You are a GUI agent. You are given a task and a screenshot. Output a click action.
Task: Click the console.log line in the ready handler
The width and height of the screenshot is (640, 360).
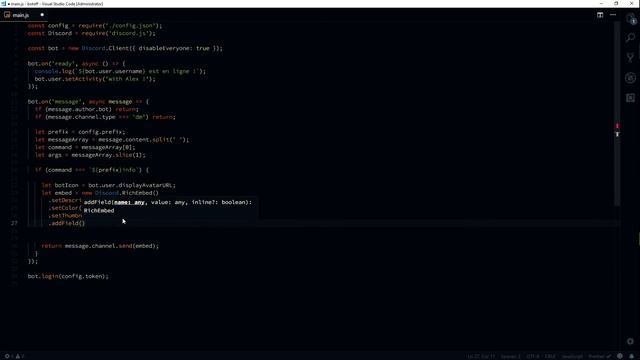coord(120,71)
